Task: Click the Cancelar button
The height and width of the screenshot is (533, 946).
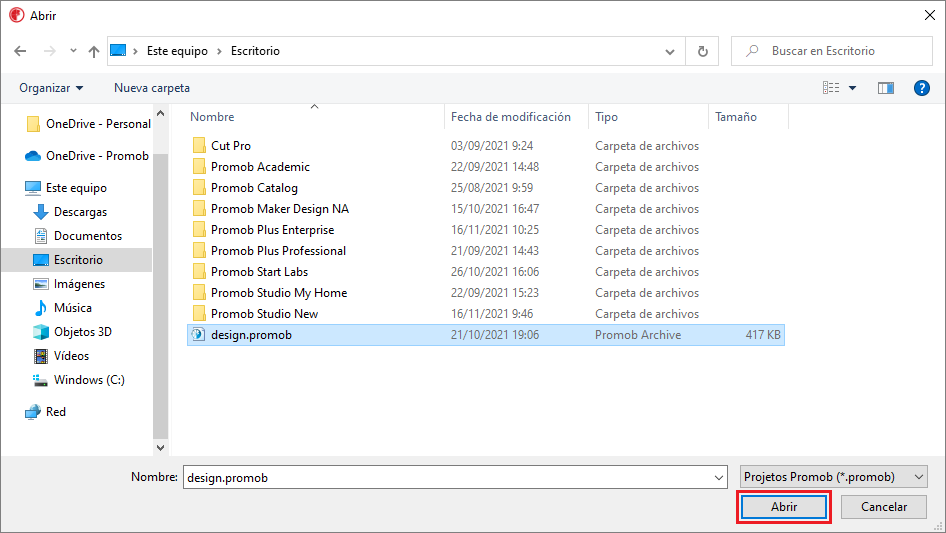Action: (884, 507)
